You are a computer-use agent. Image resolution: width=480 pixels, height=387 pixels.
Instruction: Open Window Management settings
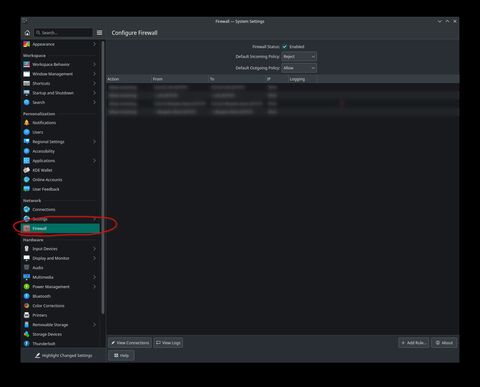[x=60, y=74]
